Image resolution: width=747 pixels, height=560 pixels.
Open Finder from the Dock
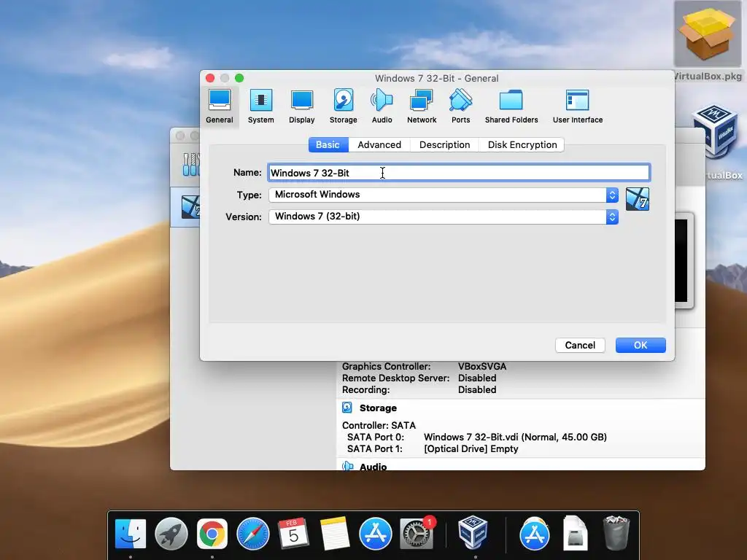tap(130, 533)
